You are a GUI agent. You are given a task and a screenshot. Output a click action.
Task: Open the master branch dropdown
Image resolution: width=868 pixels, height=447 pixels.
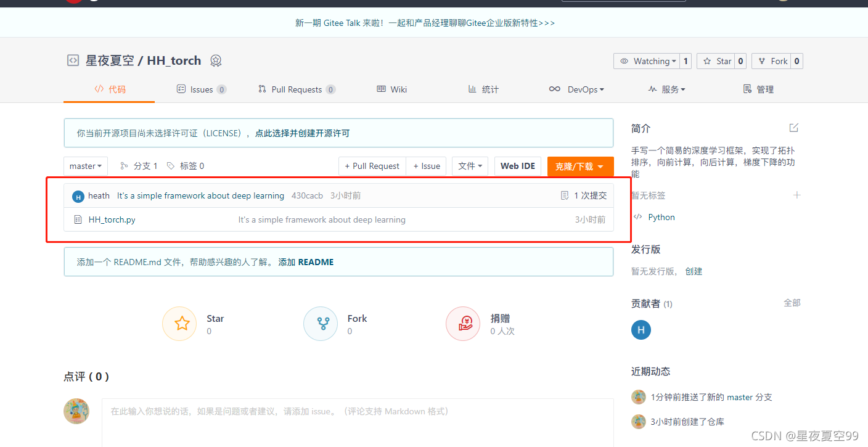[x=86, y=166]
